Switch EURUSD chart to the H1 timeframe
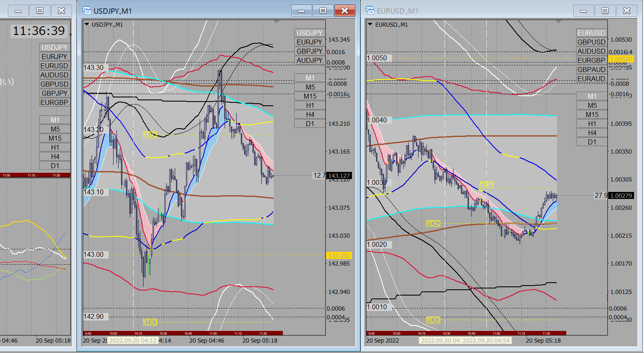The width and height of the screenshot is (644, 353). [592, 124]
